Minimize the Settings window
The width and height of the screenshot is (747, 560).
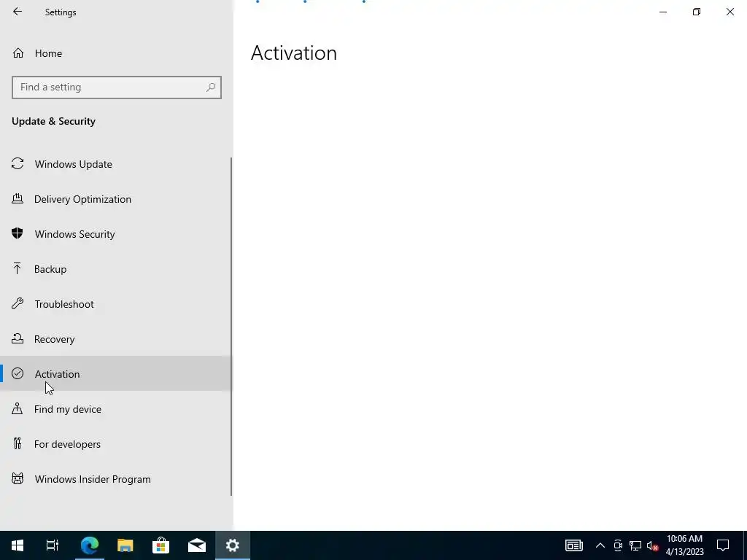coord(663,12)
